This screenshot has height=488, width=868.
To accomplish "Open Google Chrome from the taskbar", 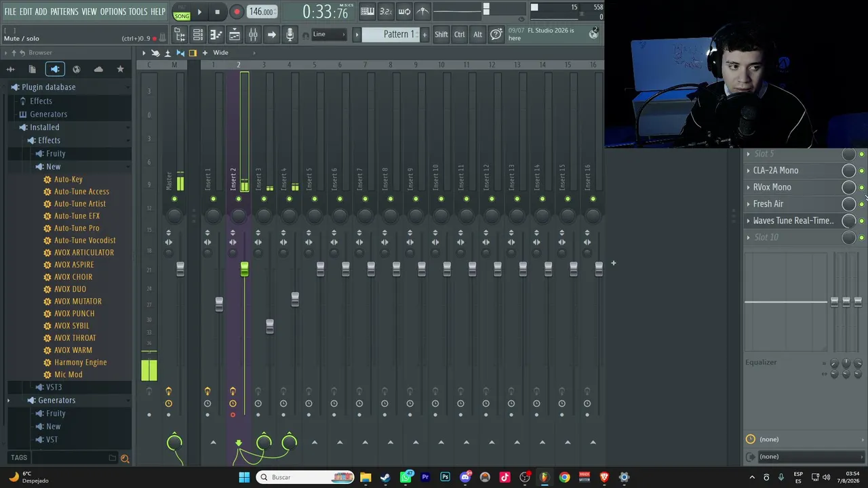I will (564, 477).
